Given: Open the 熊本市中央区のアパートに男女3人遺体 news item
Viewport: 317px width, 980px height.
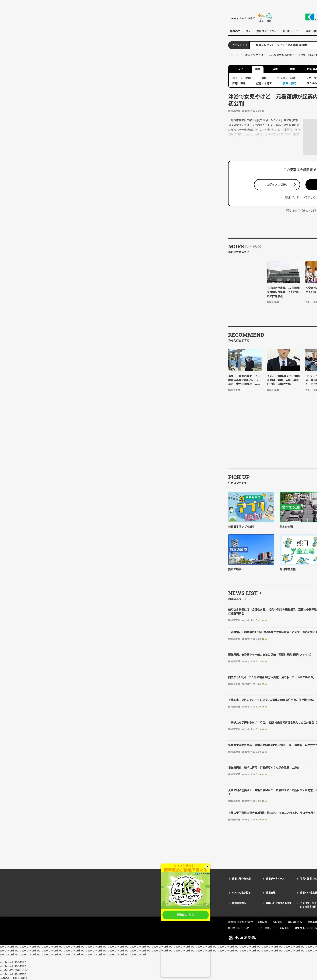Looking at the screenshot, I should coord(272,700).
